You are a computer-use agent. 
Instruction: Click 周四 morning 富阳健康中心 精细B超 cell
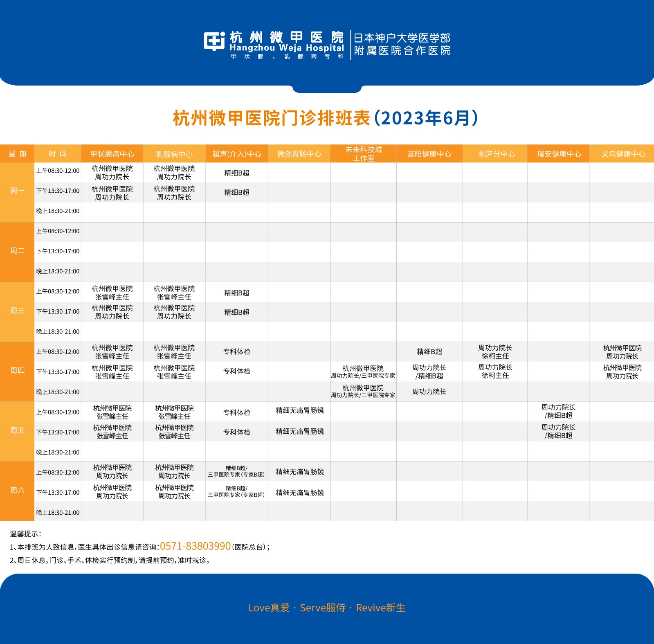[x=429, y=351]
